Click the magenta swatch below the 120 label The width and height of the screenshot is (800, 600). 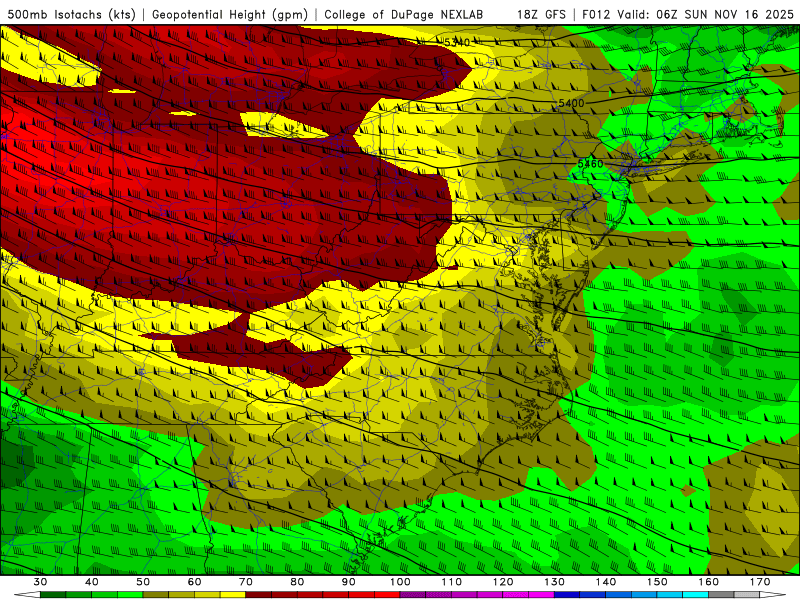[516, 595]
